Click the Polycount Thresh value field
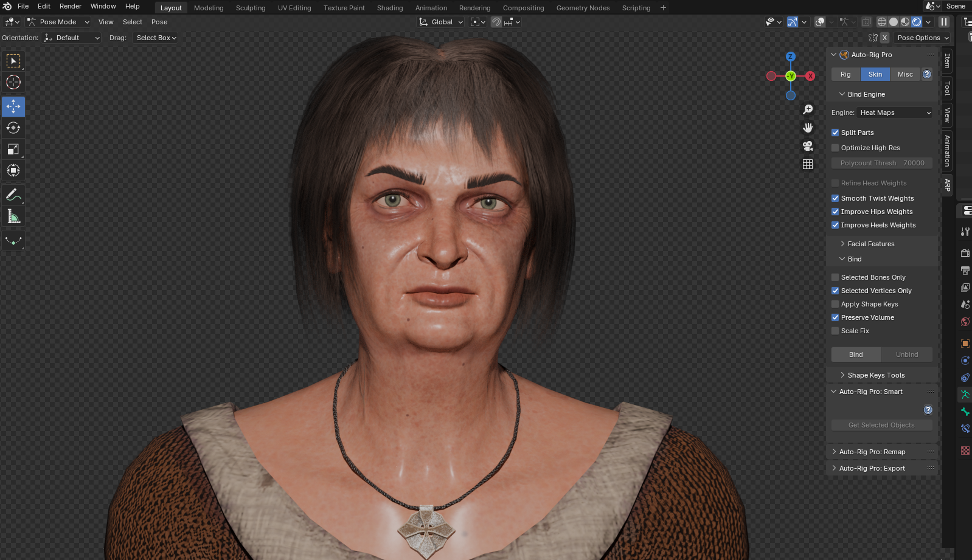Viewport: 972px width, 560px height. tap(881, 163)
